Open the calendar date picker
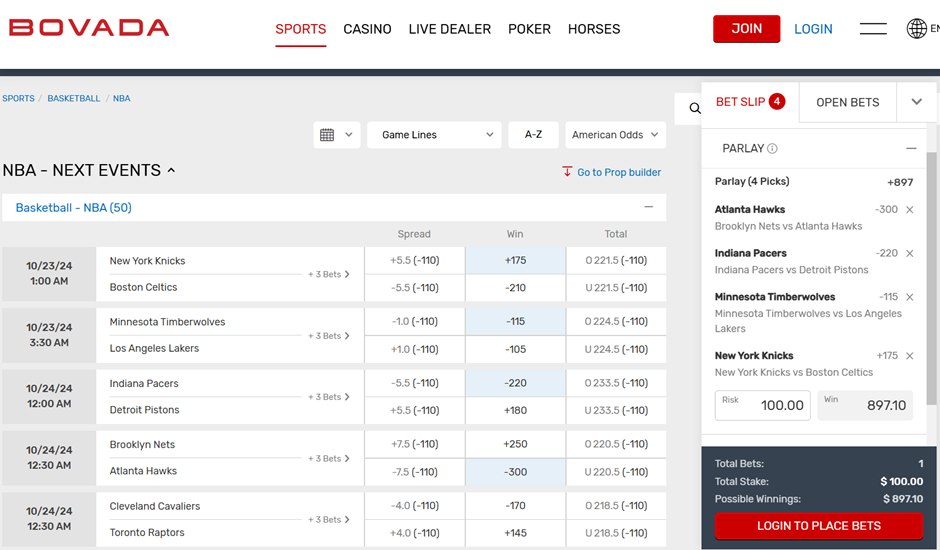This screenshot has width=940, height=550. 336,135
